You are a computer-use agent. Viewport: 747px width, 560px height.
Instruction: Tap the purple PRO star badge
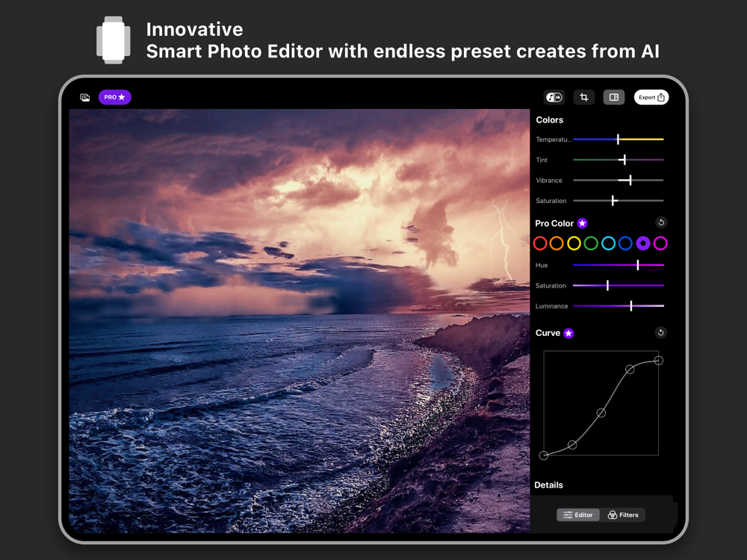115,97
